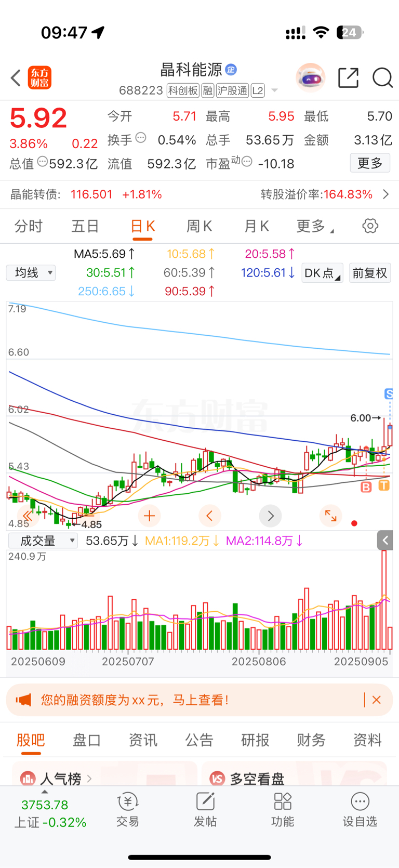Switch to 周K tab
The image size is (399, 868).
pos(199,226)
